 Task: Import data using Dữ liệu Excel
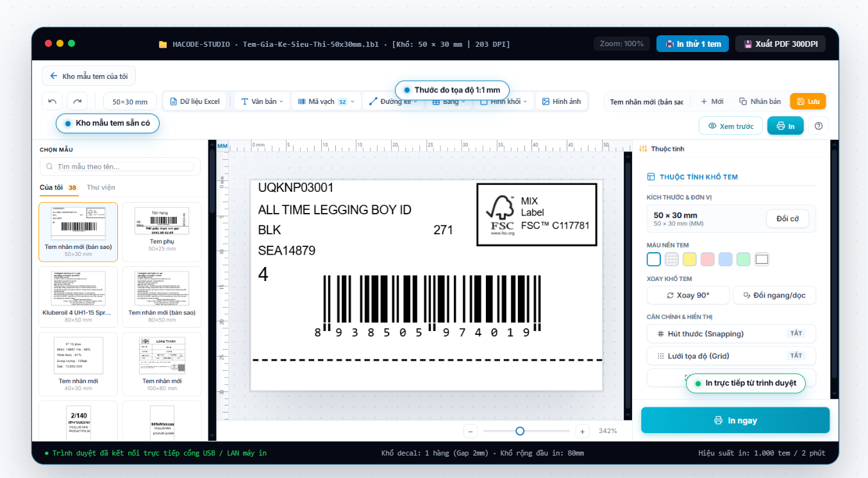195,101
